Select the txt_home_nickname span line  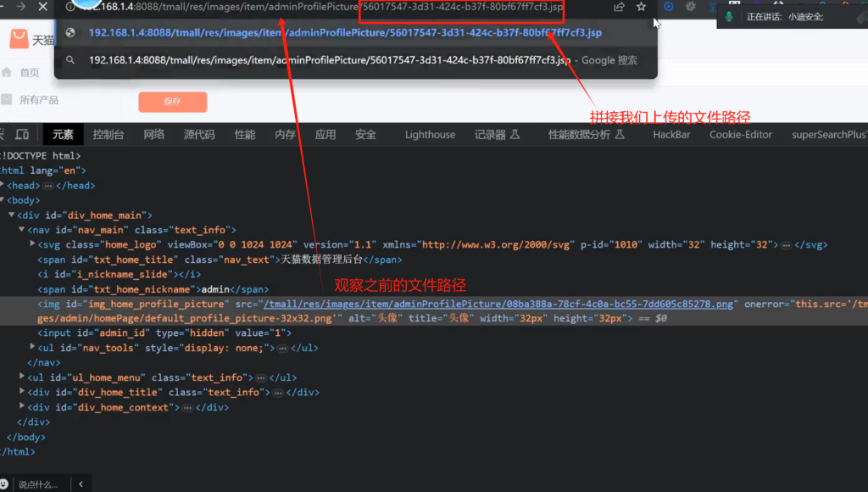tap(153, 289)
